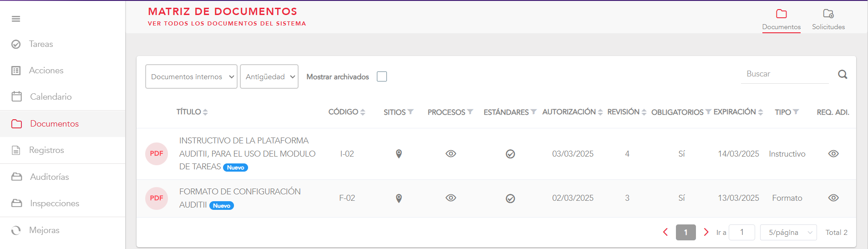Viewport: 868px width, 249px height.
Task: Click the hamburger menu icon
Action: pyautogui.click(x=16, y=19)
